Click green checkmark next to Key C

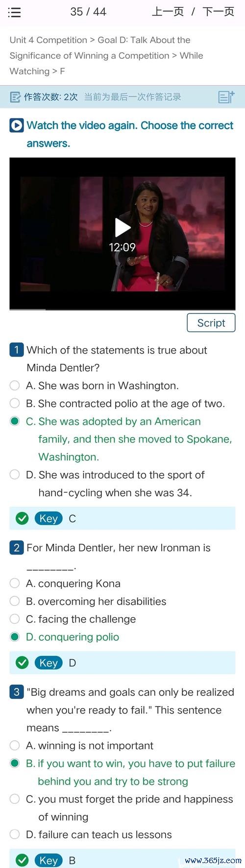(x=22, y=518)
